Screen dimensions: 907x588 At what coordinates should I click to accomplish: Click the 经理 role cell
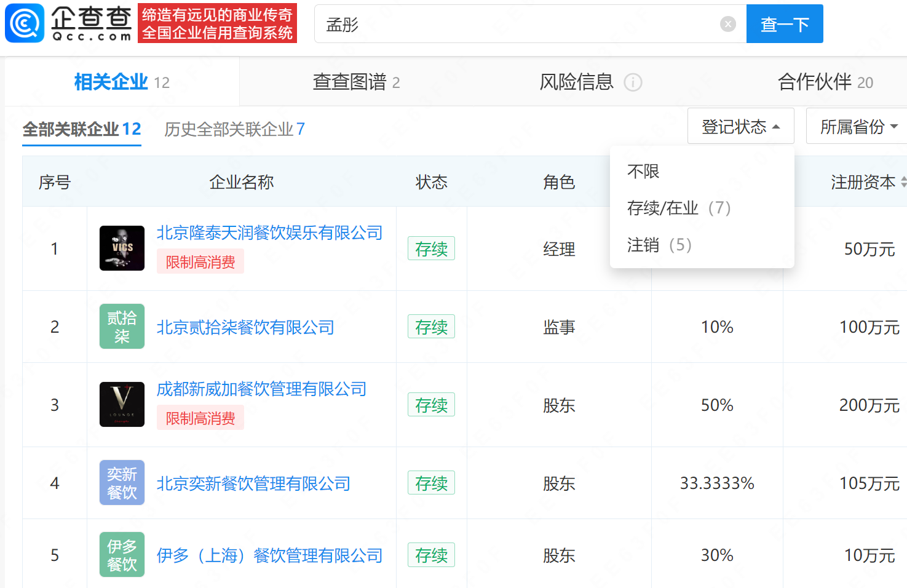pyautogui.click(x=559, y=249)
